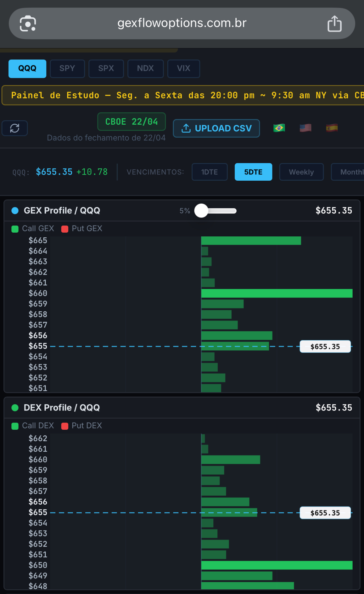Click the refresh data icon

(15, 128)
